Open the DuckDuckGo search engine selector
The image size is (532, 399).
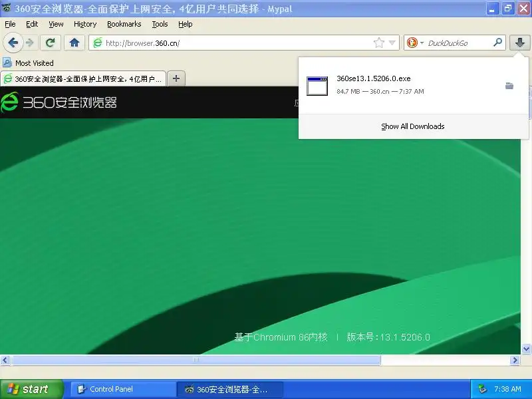(415, 43)
